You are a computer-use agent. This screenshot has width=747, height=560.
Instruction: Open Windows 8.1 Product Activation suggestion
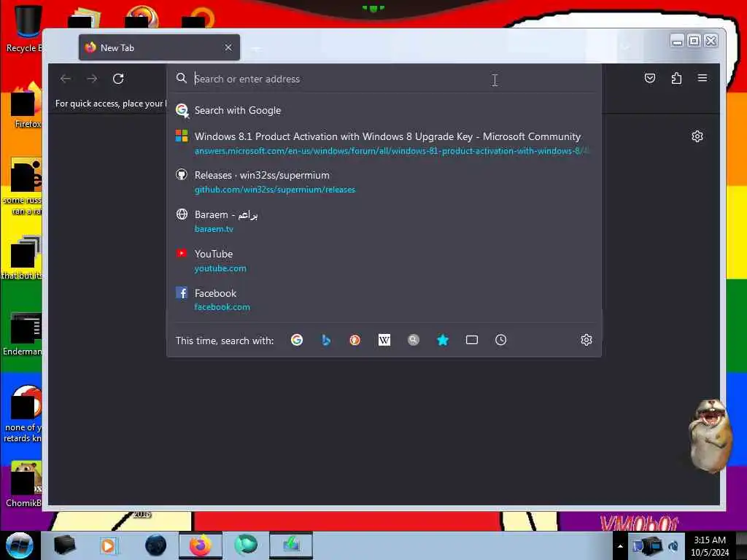[x=384, y=143]
